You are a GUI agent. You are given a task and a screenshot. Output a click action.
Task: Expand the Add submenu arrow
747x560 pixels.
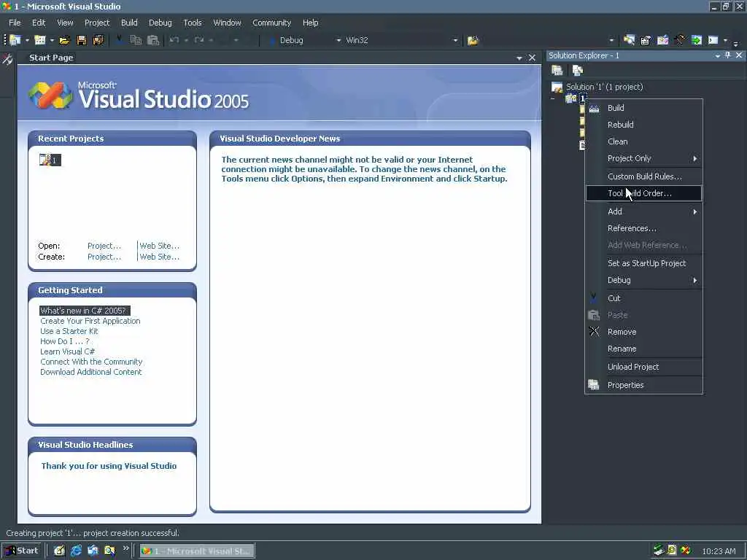tap(695, 211)
